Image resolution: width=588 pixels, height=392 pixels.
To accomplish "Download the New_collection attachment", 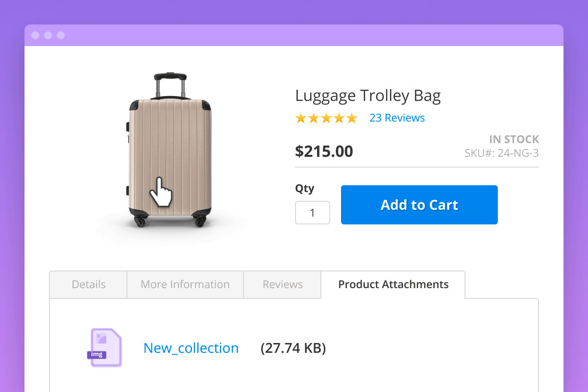I will [x=191, y=348].
